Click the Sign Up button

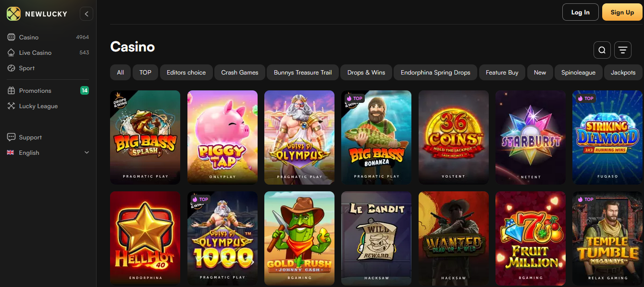pos(622,12)
